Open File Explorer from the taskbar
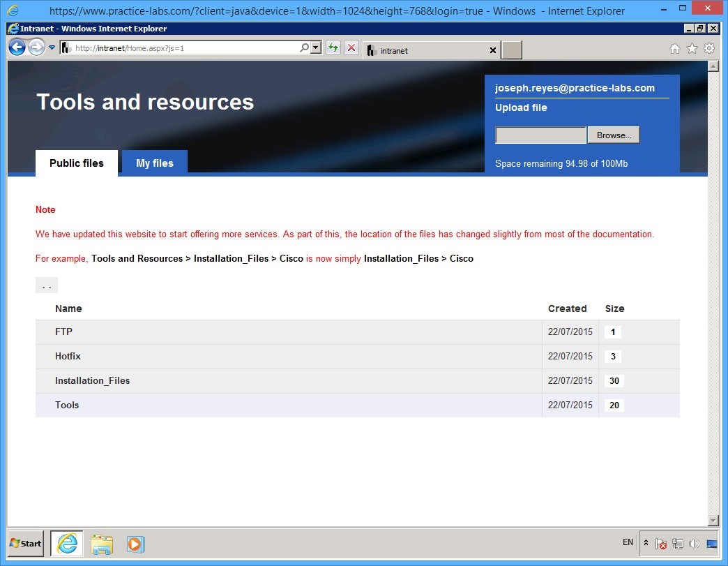The image size is (728, 566). (102, 544)
